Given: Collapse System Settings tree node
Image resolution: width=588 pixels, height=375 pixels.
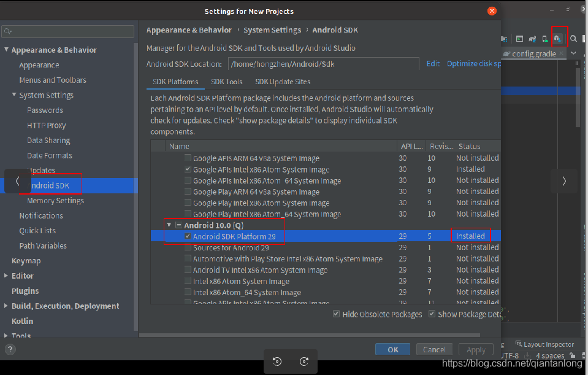Looking at the screenshot, I should coord(14,95).
